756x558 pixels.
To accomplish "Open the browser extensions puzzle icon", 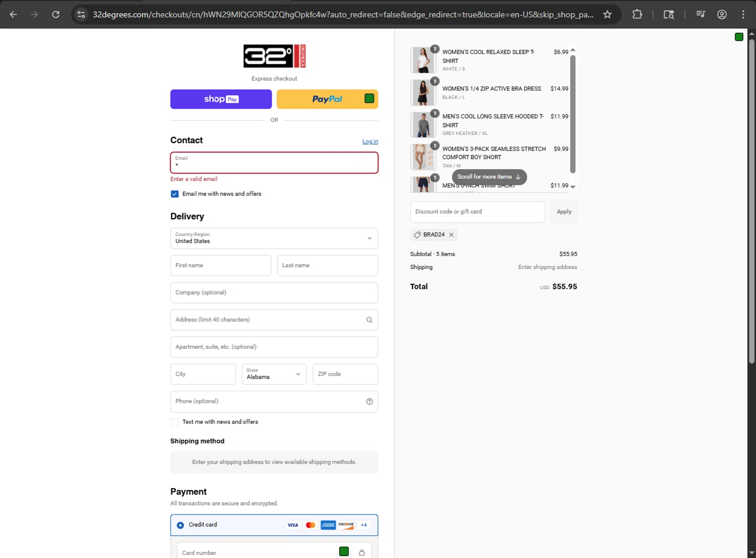I will 637,15.
